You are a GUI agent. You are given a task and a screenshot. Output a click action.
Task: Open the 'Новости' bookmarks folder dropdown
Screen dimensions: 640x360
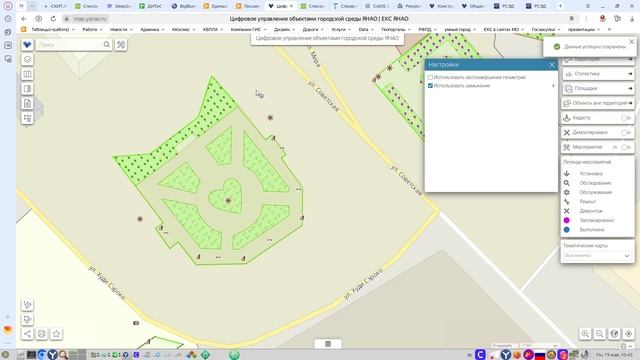[x=121, y=29]
